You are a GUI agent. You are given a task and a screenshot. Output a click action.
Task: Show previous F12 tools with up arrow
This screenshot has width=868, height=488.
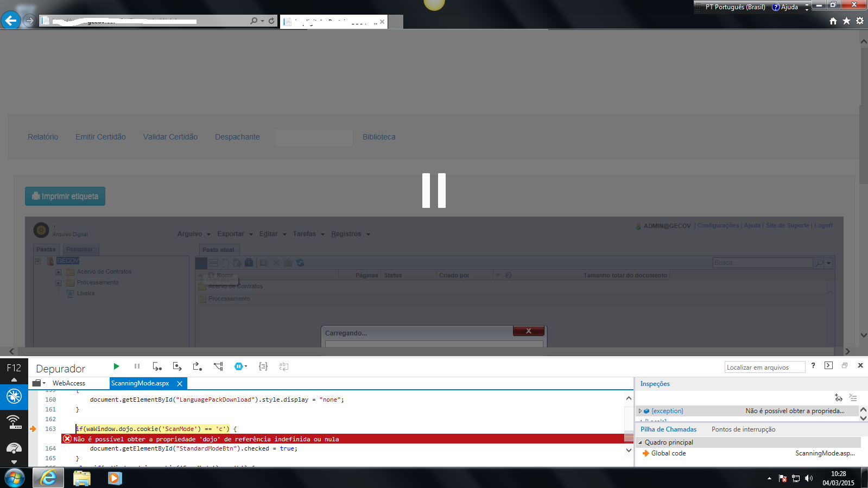tap(14, 379)
